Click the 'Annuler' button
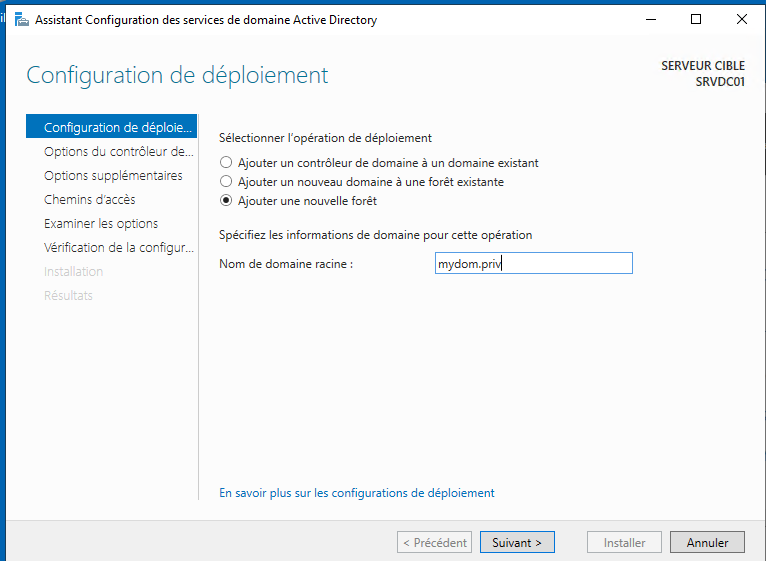The width and height of the screenshot is (766, 561). (x=707, y=542)
